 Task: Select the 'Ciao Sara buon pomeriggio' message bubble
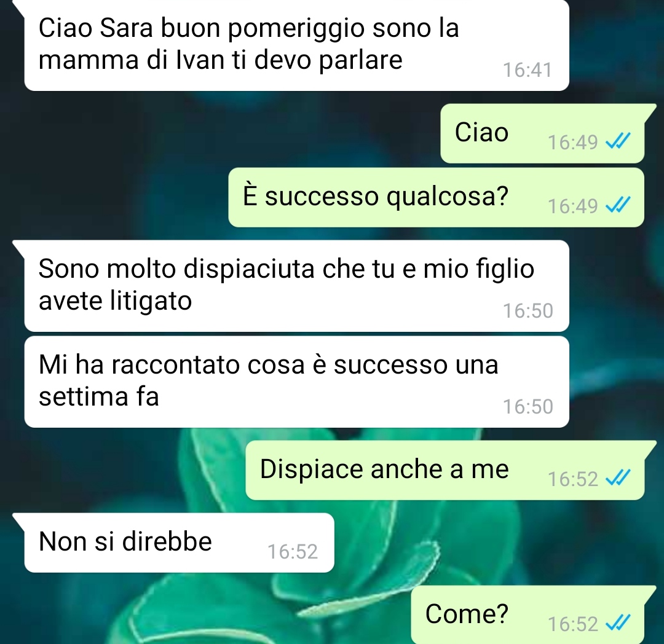point(296,45)
